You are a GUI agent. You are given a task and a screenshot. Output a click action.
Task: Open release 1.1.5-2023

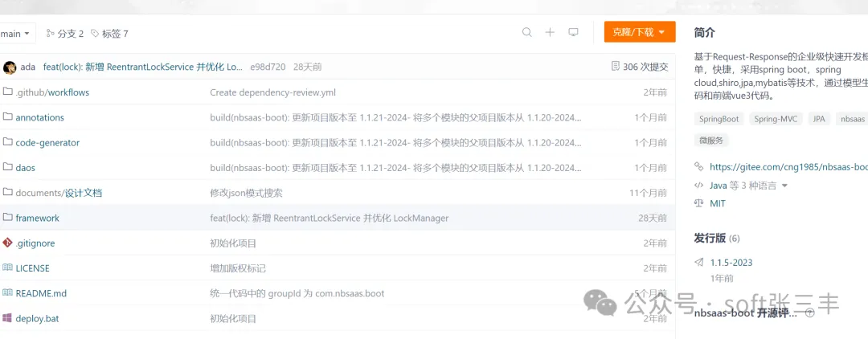coord(731,263)
